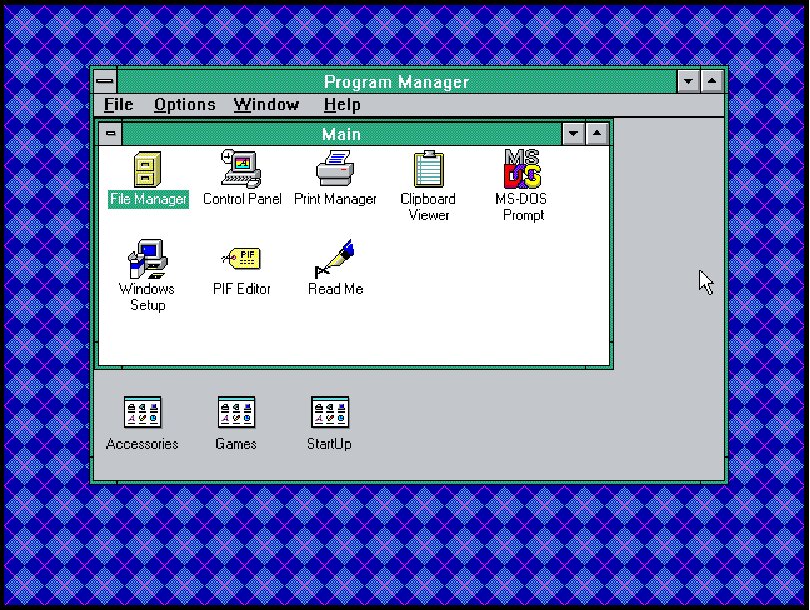Click the 'Clipboard Viewer' label text
The height and width of the screenshot is (610, 810).
428,207
